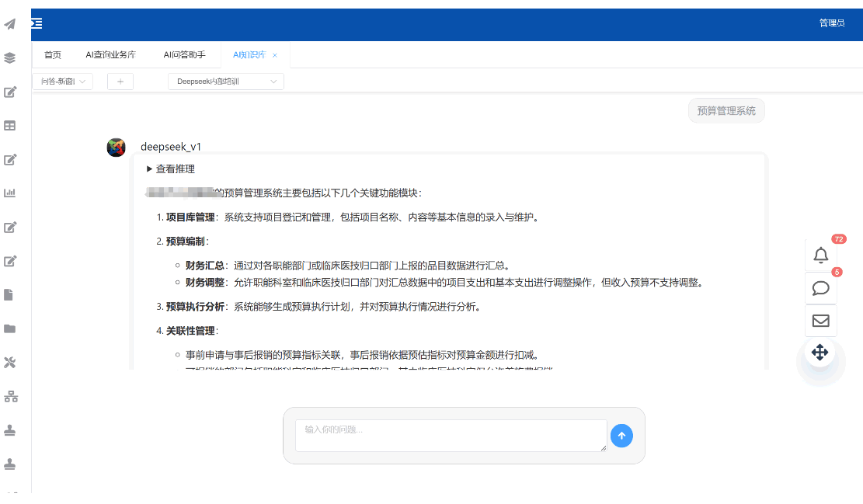Open the AI问答助手 tab
Image resolution: width=863 pixels, height=504 pixels.
183,54
